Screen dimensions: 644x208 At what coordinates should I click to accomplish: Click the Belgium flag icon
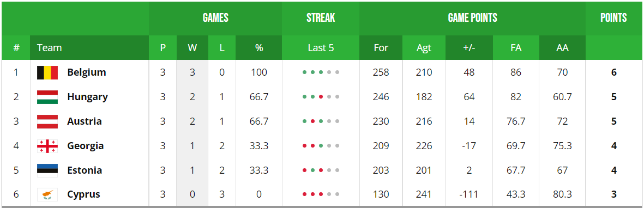click(x=47, y=72)
